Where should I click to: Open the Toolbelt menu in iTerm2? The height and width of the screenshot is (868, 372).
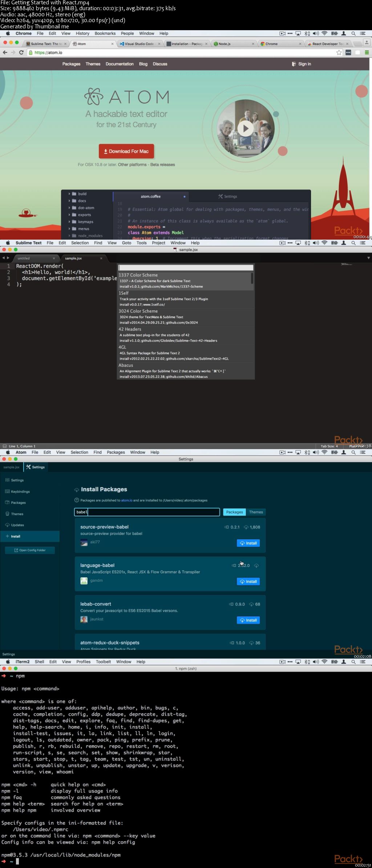tap(103, 662)
